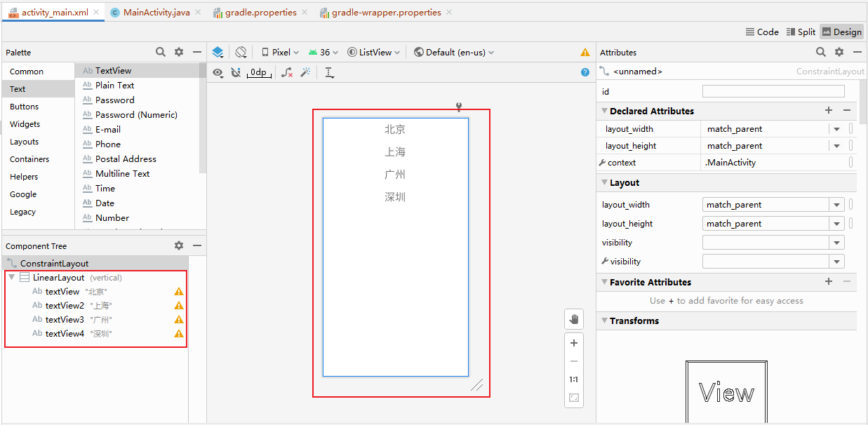Click the Clear Constraints icon

click(287, 72)
